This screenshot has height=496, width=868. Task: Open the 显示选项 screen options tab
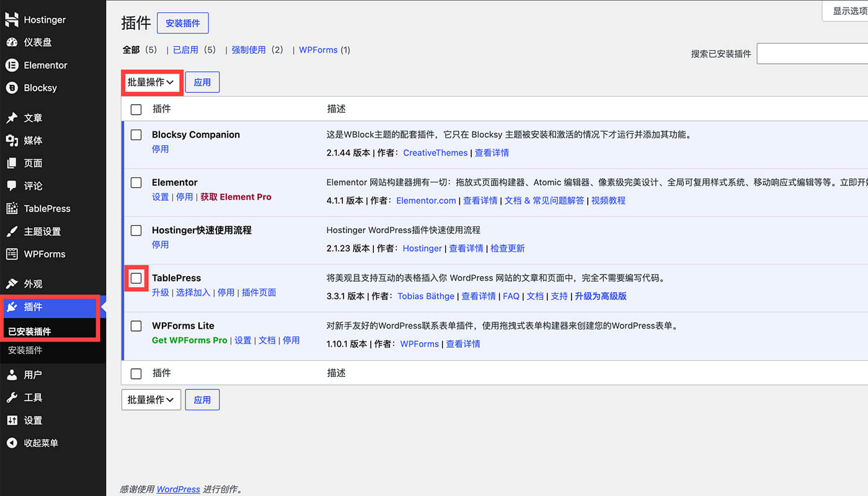point(846,11)
